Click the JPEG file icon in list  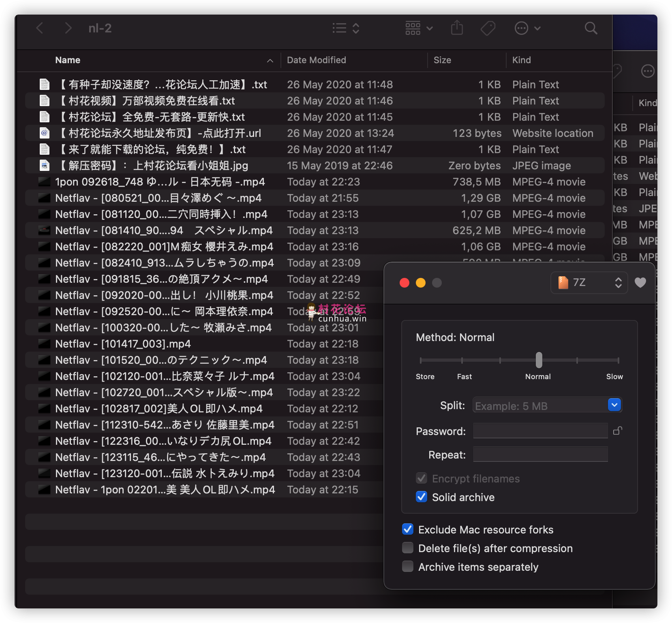click(44, 165)
